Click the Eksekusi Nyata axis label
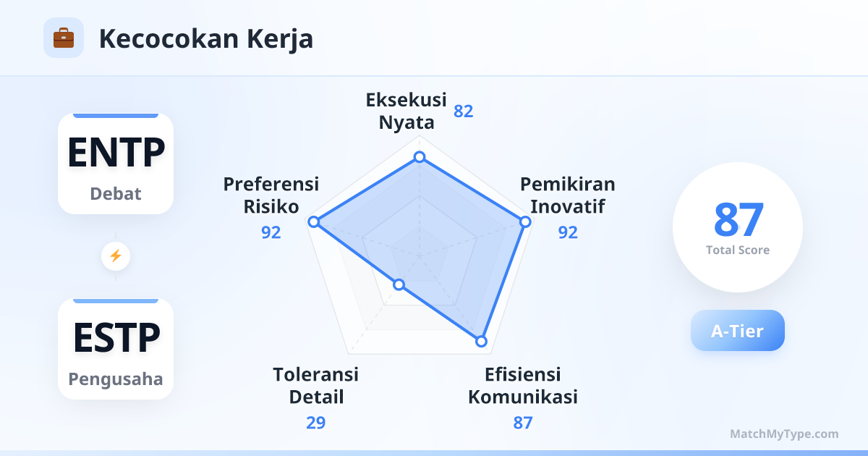Image resolution: width=868 pixels, height=456 pixels. click(x=407, y=111)
